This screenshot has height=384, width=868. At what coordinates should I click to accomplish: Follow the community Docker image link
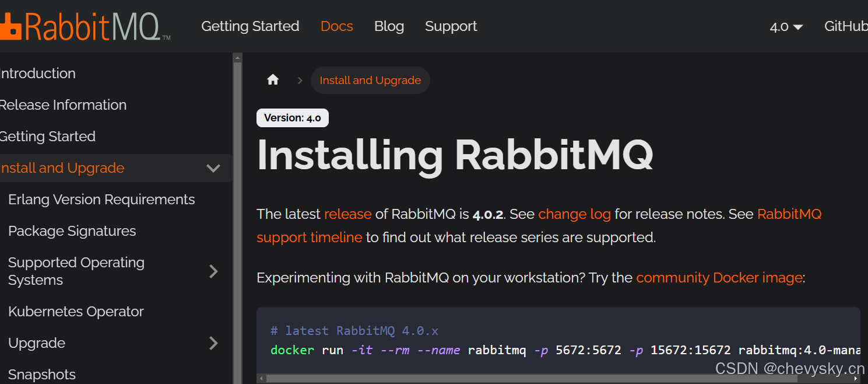pyautogui.click(x=719, y=278)
